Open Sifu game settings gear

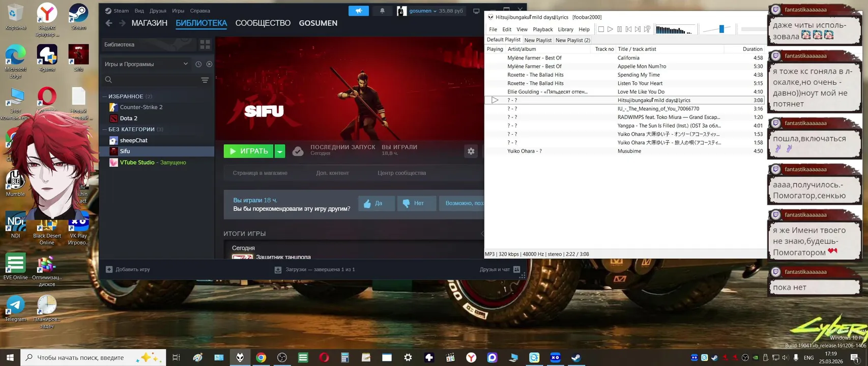471,151
